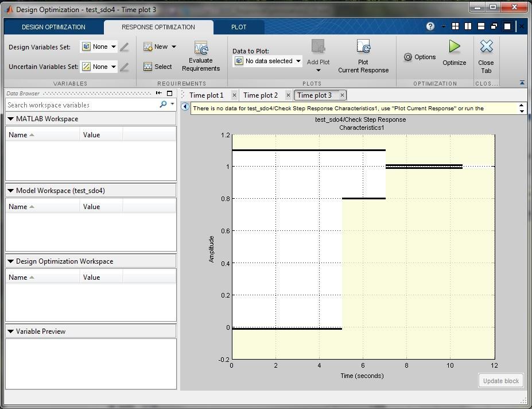Open optimization Options
532x409 pixels.
pyautogui.click(x=420, y=57)
